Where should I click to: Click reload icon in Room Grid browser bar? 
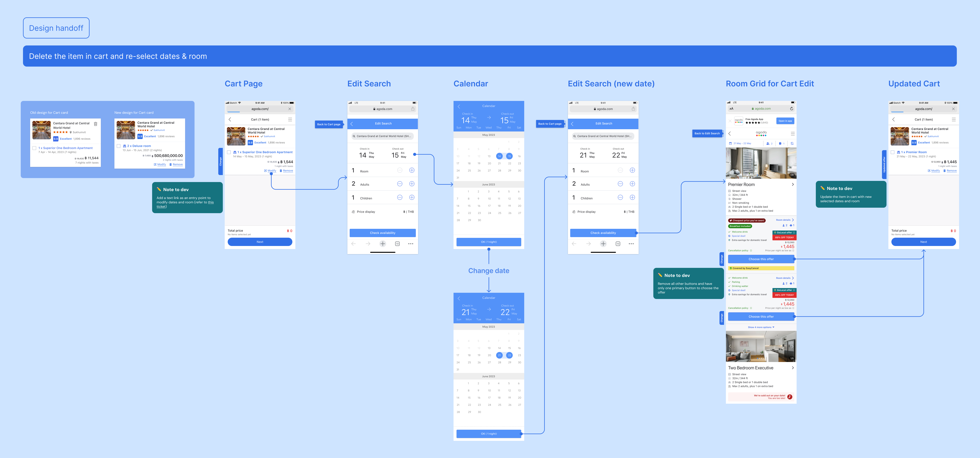(791, 108)
